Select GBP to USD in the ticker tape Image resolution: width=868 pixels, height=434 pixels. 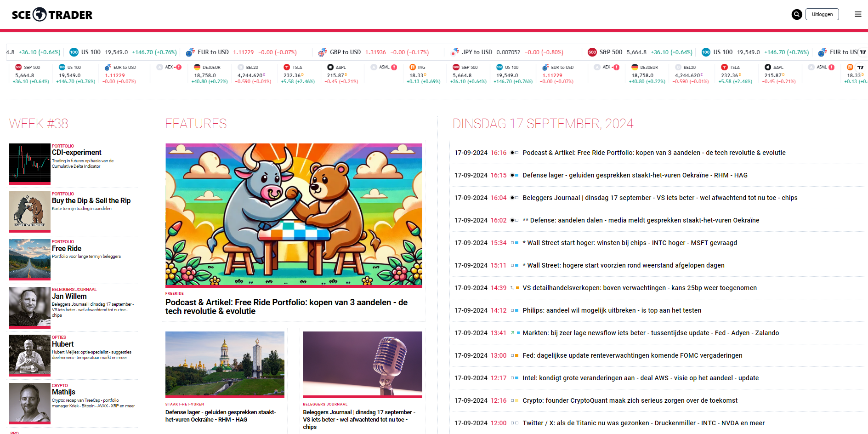373,52
